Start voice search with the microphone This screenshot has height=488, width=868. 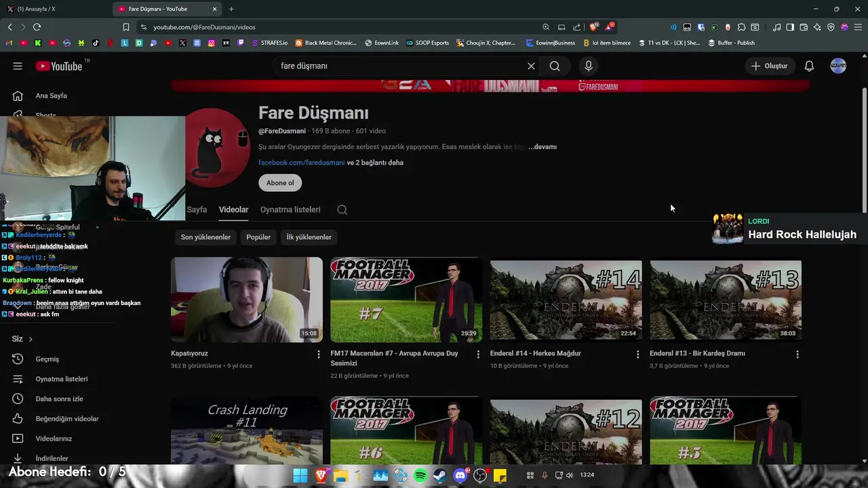589,66
